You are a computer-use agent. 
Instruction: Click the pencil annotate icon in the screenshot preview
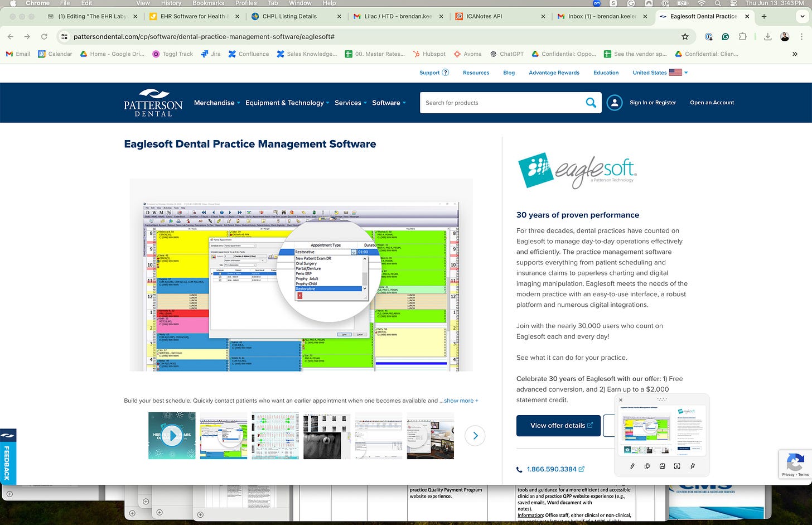(632, 466)
